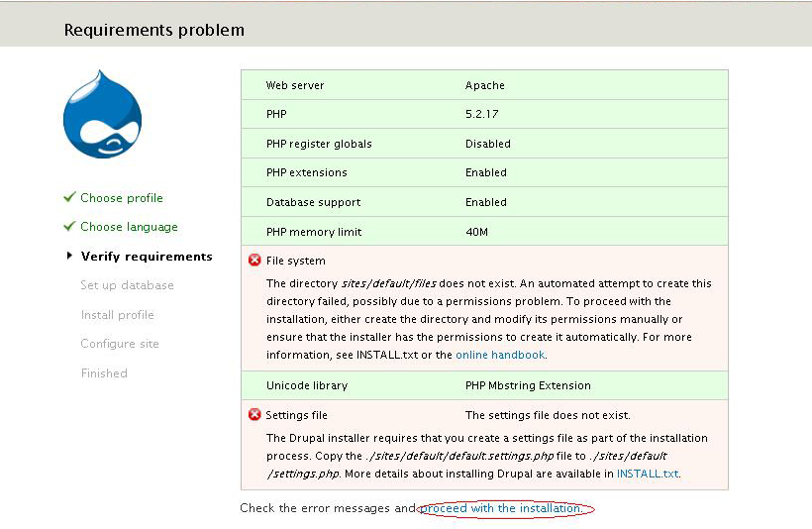Click the green checkmark beside Choose language
812x529 pixels.
click(69, 227)
